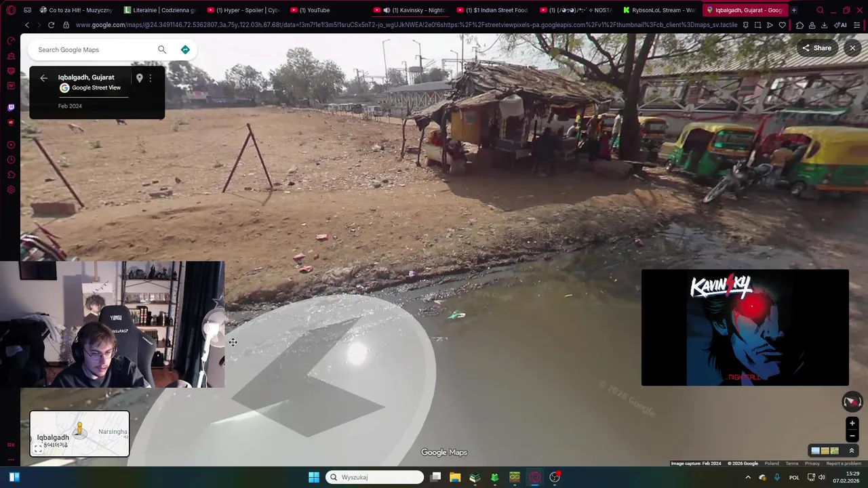868x488 pixels.
Task: Click the Share button
Action: click(816, 48)
